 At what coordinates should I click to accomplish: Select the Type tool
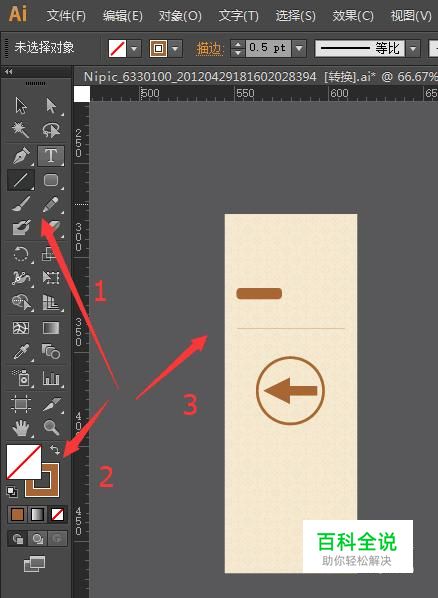(x=50, y=156)
